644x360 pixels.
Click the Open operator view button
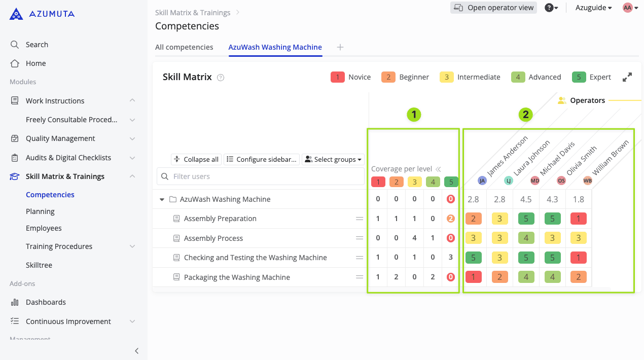(493, 8)
